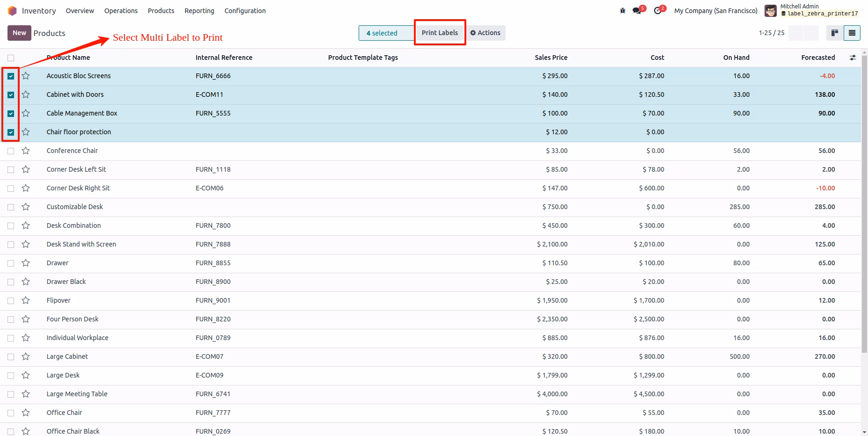Open the Mitchell Admin user menu
The width and height of the screenshot is (868, 436).
point(811,10)
